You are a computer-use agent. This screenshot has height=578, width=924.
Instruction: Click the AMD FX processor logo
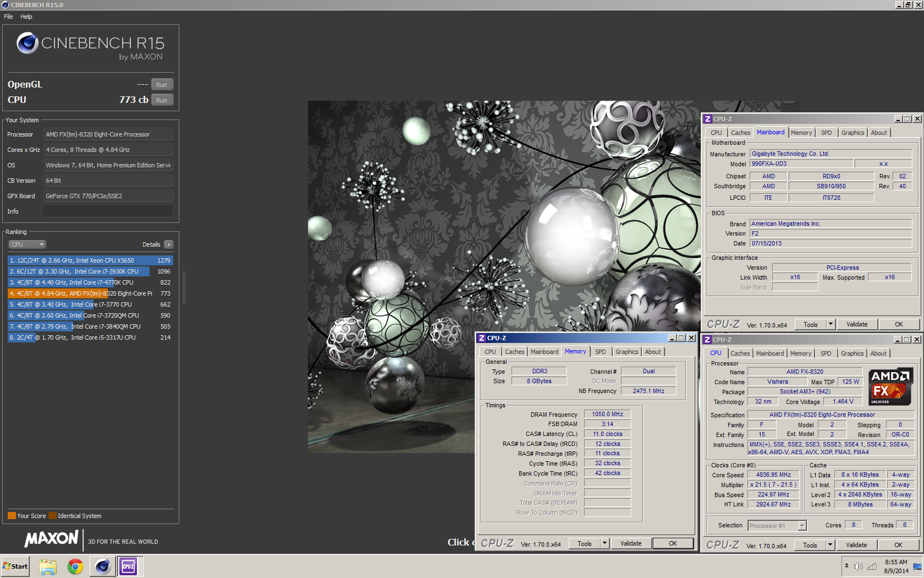[890, 386]
